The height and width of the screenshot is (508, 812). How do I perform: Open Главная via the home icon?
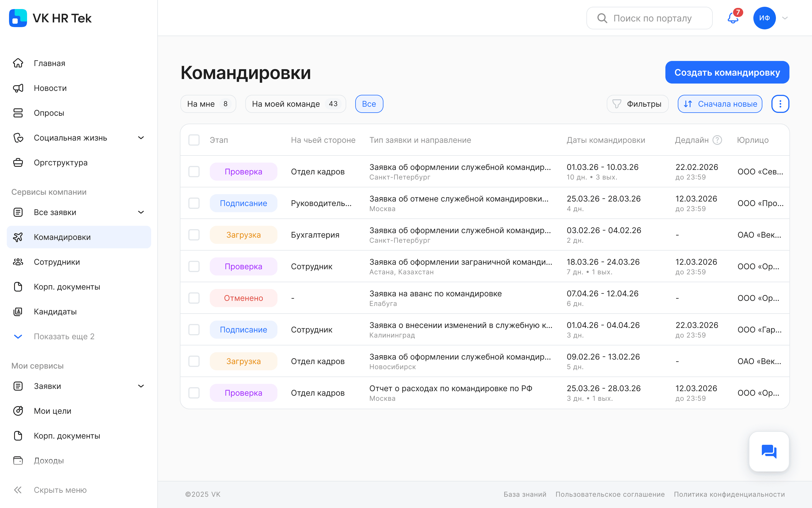pos(18,63)
